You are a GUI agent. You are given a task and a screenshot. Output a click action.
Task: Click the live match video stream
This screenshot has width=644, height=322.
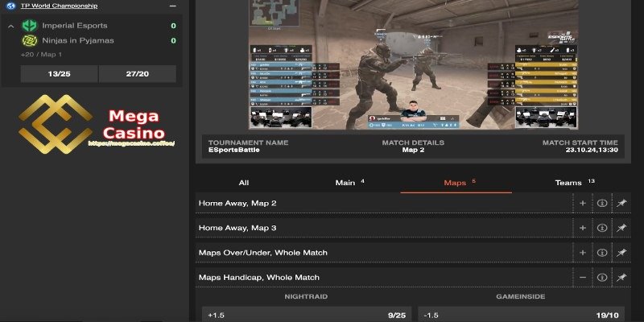[414, 64]
